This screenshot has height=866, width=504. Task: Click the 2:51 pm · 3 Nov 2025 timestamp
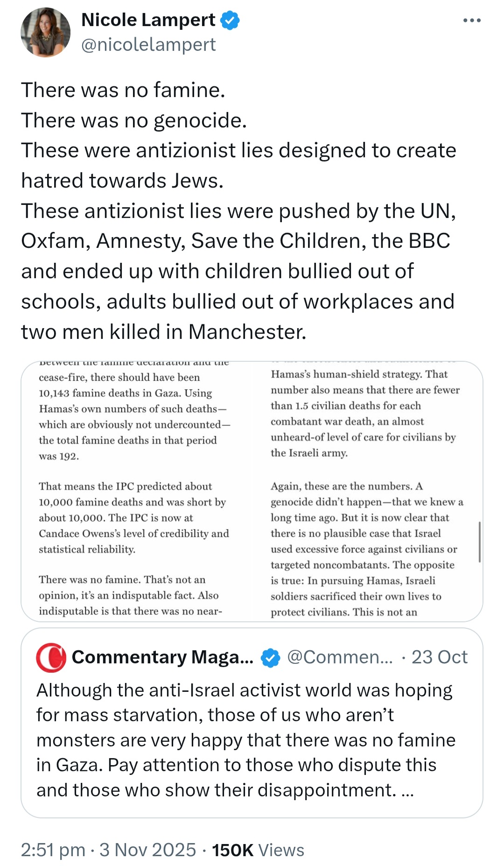(108, 850)
